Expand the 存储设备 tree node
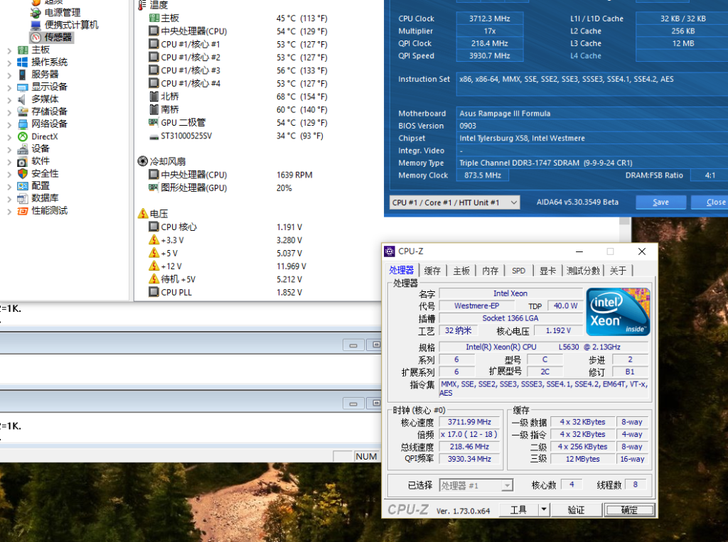The width and height of the screenshot is (728, 542). (x=9, y=112)
